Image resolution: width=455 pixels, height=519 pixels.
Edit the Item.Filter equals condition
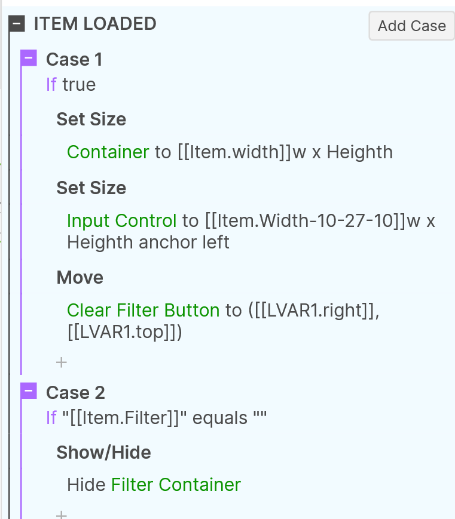click(156, 418)
